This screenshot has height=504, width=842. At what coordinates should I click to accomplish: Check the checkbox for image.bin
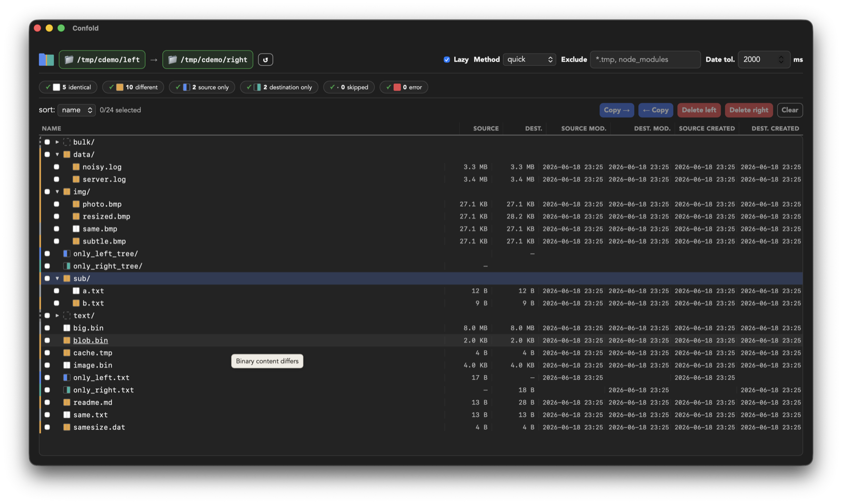[47, 365]
